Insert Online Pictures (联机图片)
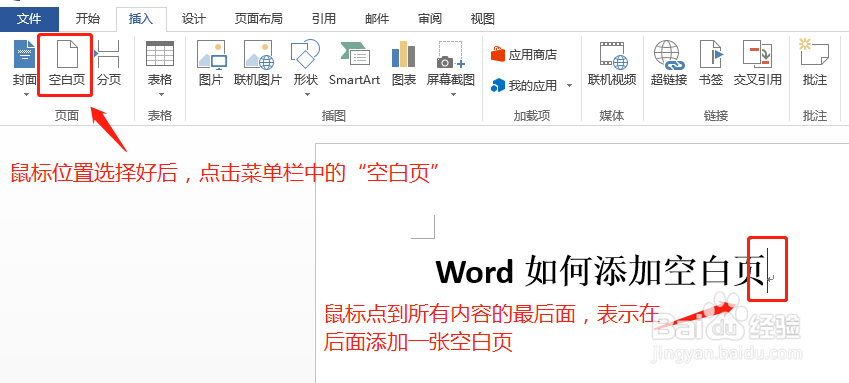 click(x=258, y=63)
